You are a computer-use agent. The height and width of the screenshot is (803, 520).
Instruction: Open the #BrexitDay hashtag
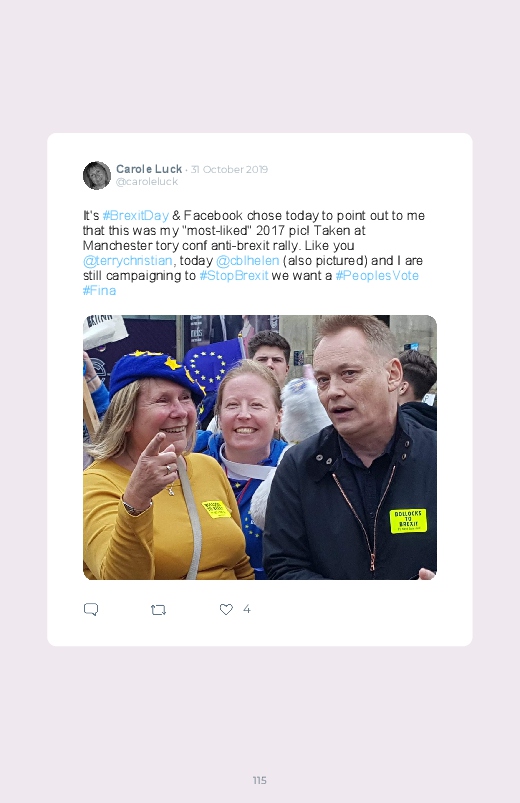135,216
